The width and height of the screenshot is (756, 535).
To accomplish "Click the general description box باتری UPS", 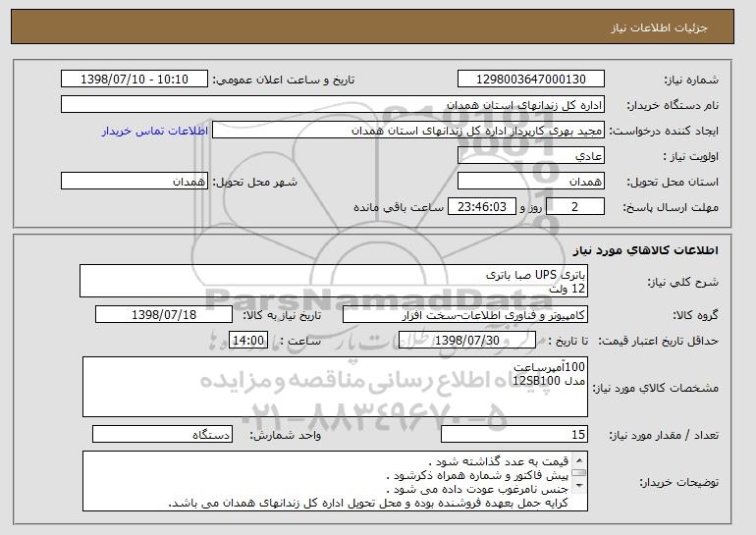I will (334, 281).
